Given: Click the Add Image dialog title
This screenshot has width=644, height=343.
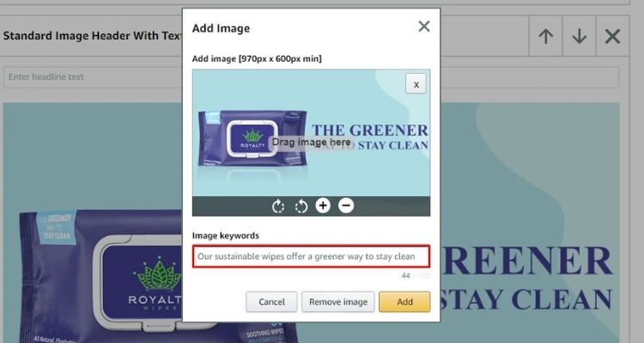Looking at the screenshot, I should coord(221,28).
